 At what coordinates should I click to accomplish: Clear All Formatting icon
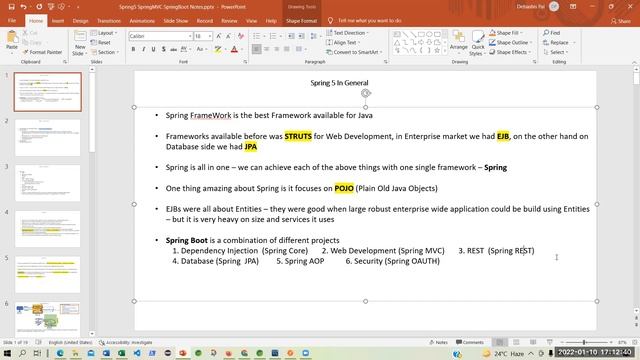coord(241,36)
